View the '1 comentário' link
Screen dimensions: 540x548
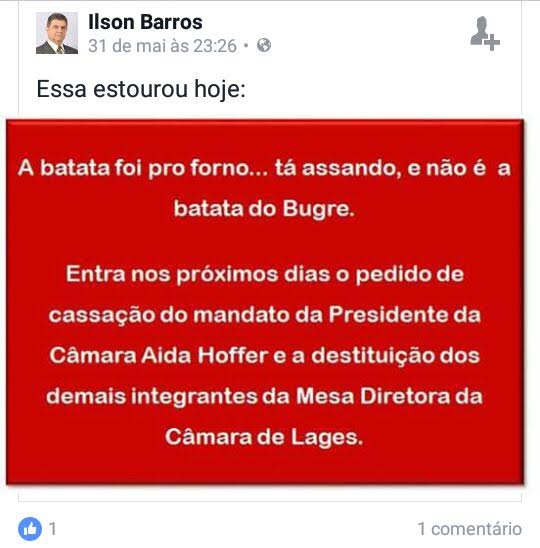(470, 529)
